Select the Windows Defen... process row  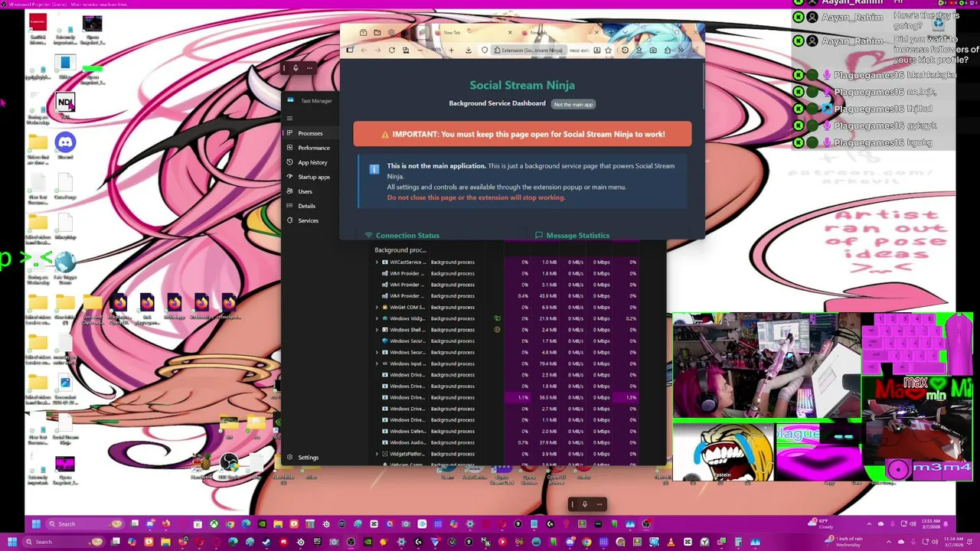click(505, 431)
